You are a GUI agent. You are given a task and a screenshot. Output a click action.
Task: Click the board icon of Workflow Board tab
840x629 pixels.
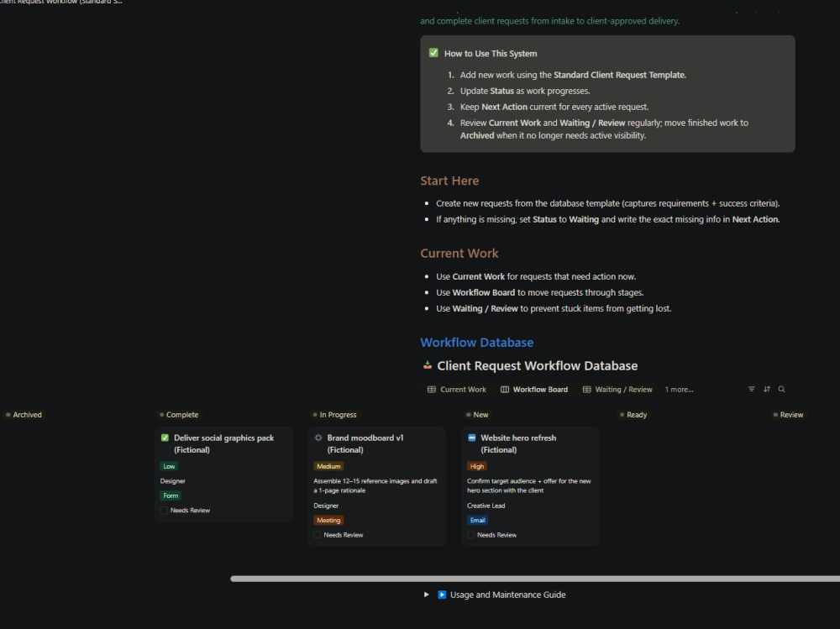point(505,390)
